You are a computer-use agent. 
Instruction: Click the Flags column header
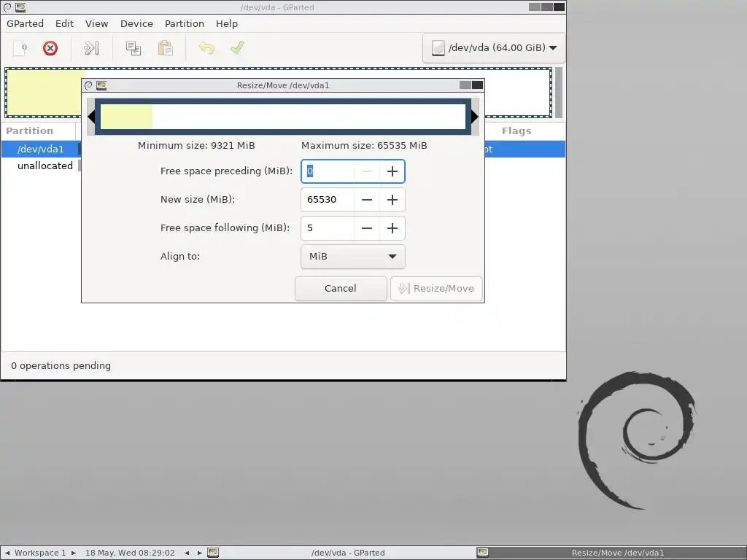pyautogui.click(x=516, y=131)
